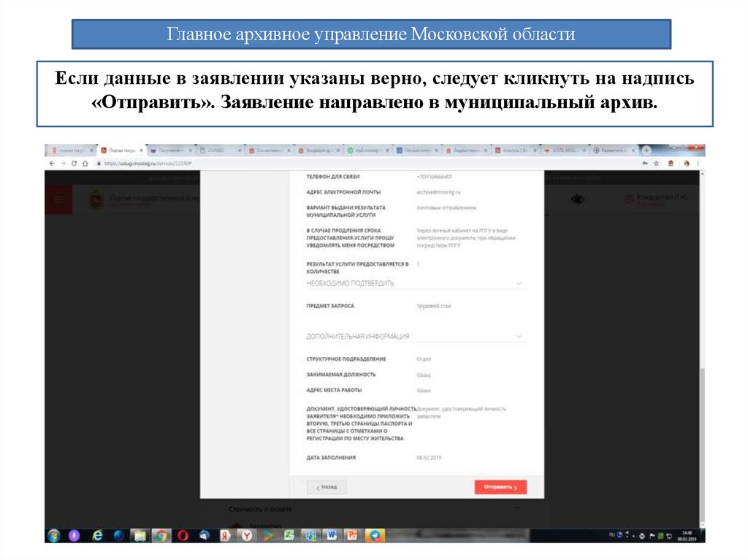Launch Internet Explorer from the taskbar
Screen dimensions: 748x560
pos(97,536)
